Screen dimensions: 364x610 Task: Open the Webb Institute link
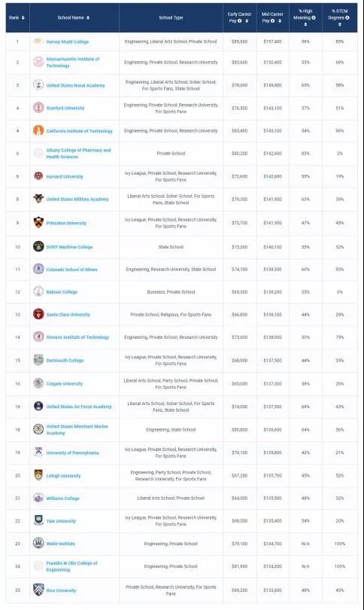(x=61, y=544)
